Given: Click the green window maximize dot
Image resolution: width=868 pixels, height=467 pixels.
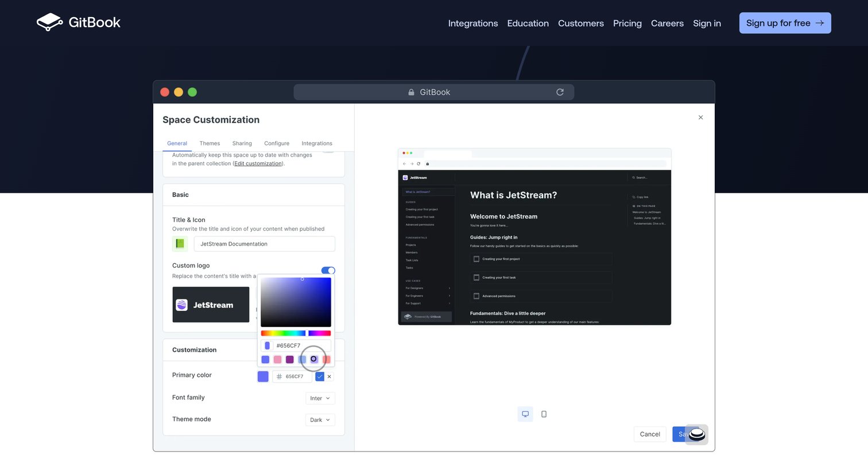Looking at the screenshot, I should [192, 92].
